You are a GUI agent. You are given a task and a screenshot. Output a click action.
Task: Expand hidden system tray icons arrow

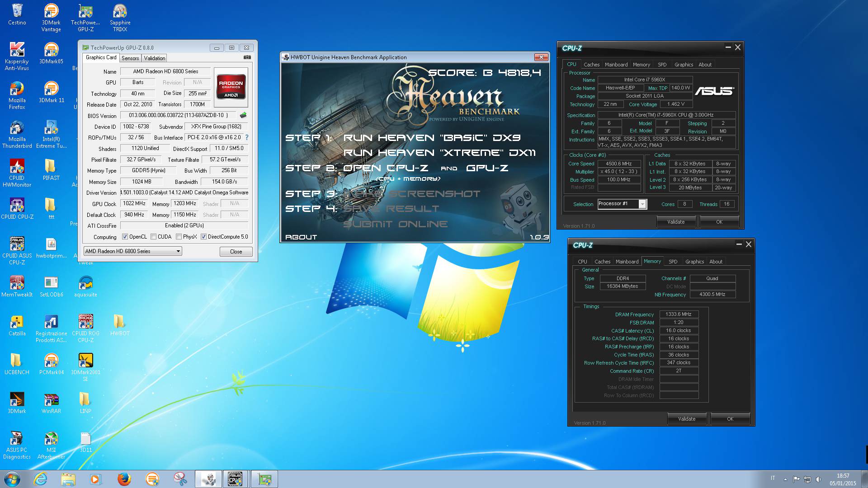click(785, 479)
